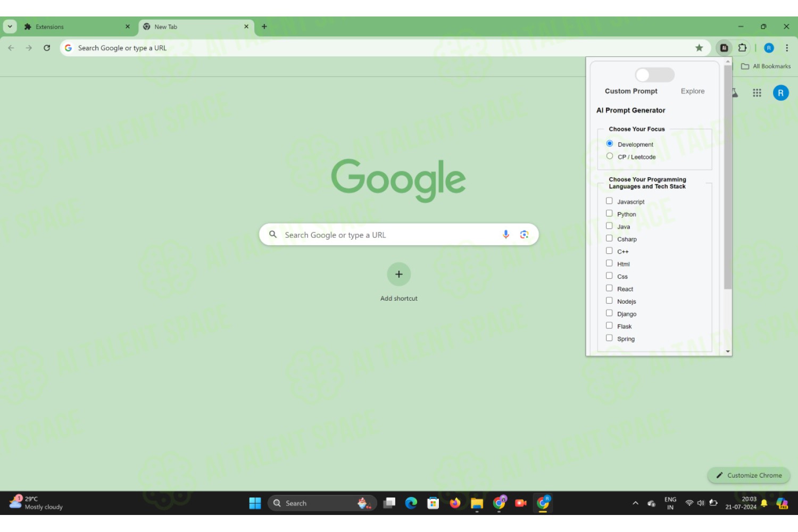
Task: Click the Google search box on the page
Action: (x=399, y=235)
